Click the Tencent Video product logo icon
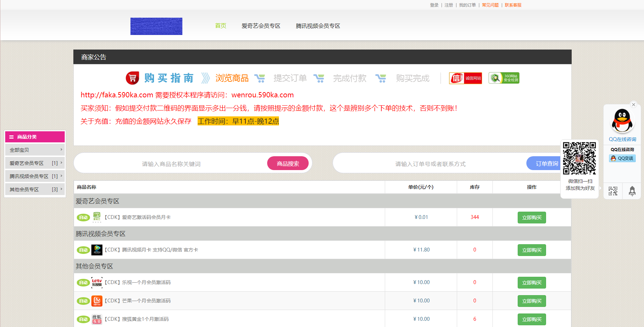 click(x=97, y=250)
